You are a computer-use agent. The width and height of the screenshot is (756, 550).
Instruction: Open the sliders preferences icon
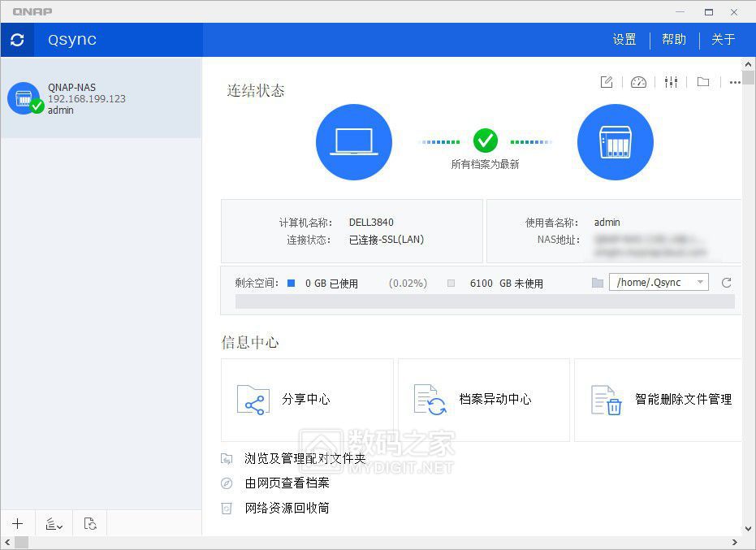point(671,82)
